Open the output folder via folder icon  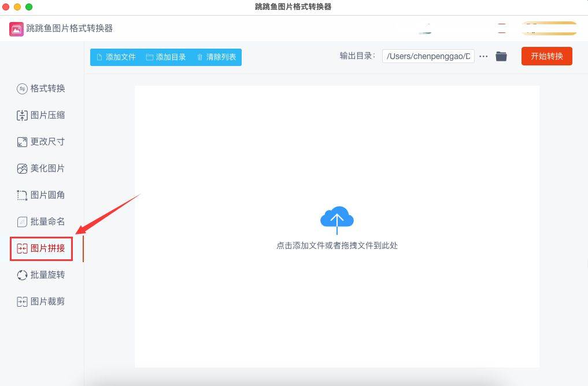[501, 56]
